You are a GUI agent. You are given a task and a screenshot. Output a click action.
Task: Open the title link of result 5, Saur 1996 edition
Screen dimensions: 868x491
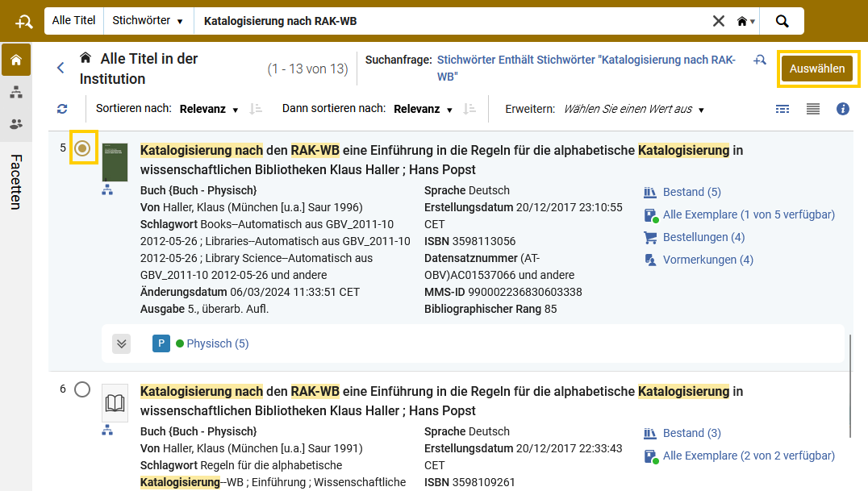pos(441,160)
